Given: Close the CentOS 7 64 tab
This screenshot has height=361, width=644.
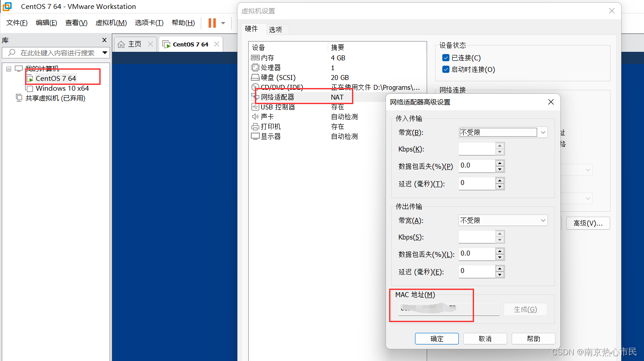Looking at the screenshot, I should point(216,44).
